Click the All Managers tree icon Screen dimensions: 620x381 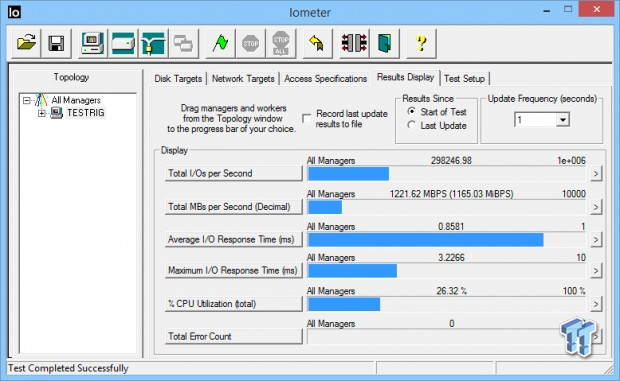tap(41, 100)
